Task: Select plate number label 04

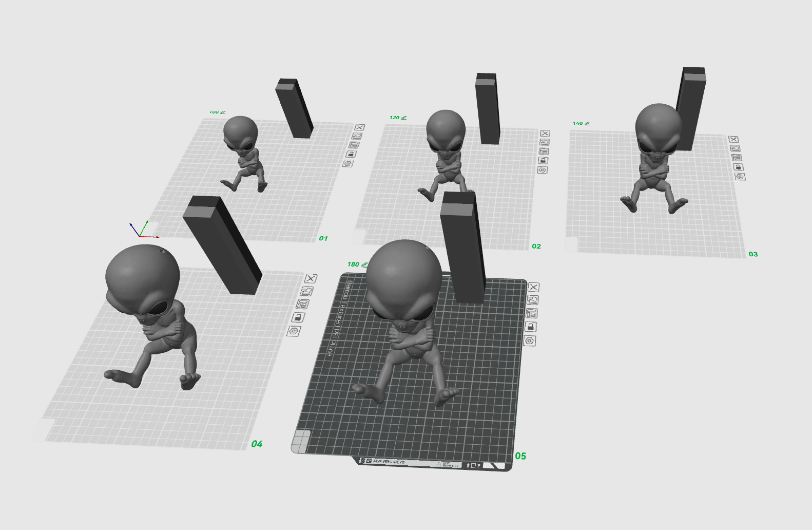Action: coord(257,444)
